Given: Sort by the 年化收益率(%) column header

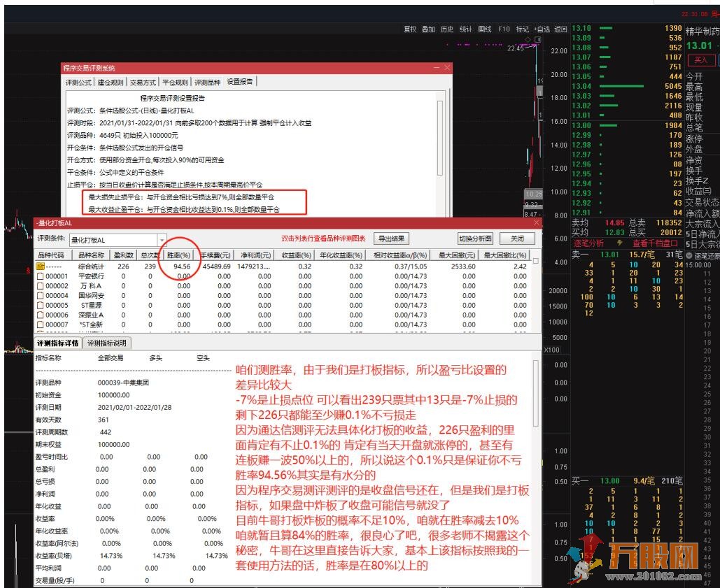Looking at the screenshot, I should (341, 255).
